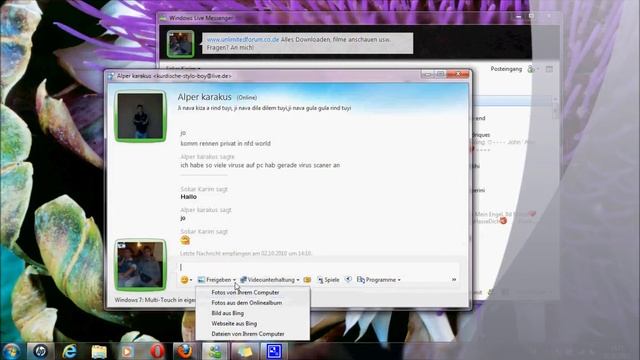Open the unlimitedforum.co.de link in Messenger

pyautogui.click(x=242, y=40)
